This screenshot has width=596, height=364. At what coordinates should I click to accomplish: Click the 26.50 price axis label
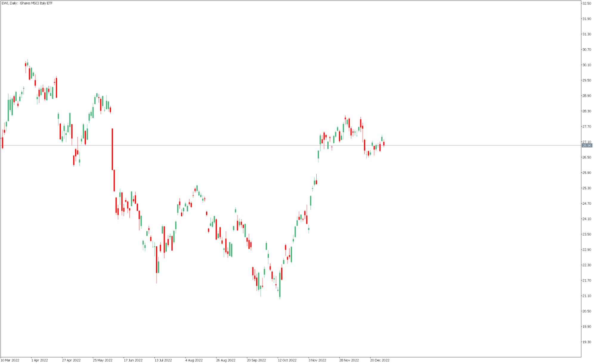[587, 157]
